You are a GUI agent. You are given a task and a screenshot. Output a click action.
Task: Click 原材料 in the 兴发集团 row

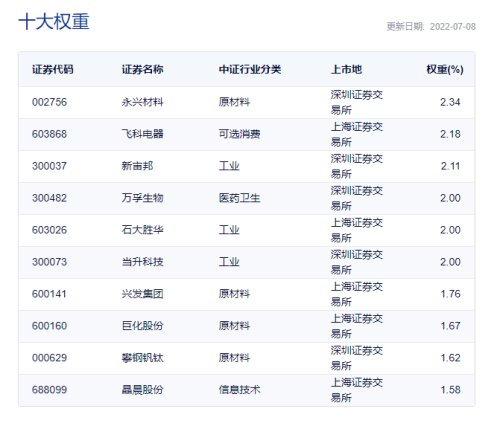234,294
